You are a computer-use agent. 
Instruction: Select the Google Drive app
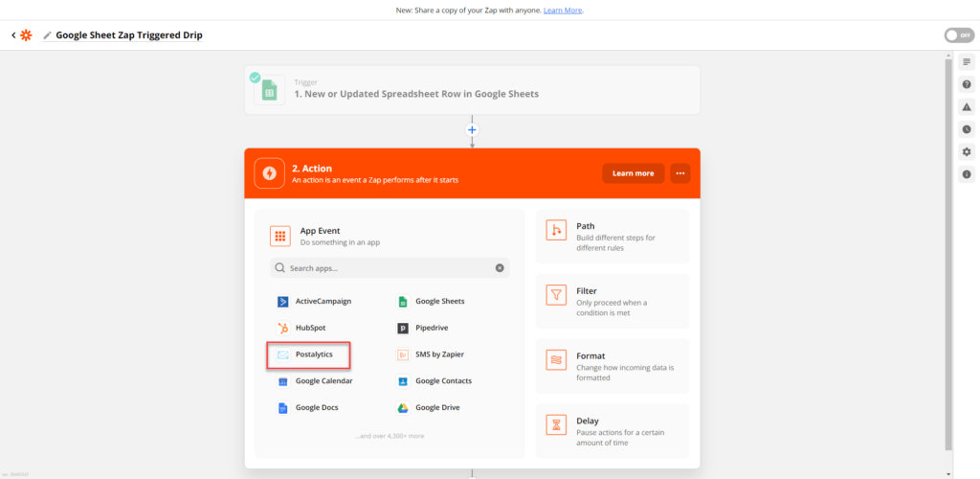tap(429, 408)
